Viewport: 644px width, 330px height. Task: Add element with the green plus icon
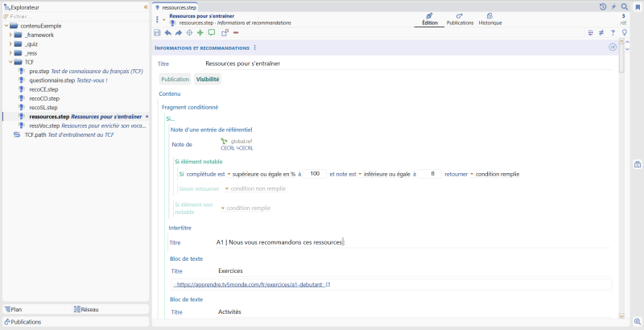[x=200, y=33]
